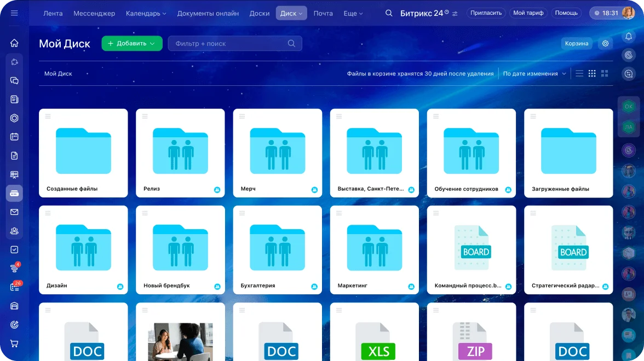The image size is (644, 361).
Task: Open the hamburger menu in top-left corner
Action: (x=14, y=13)
